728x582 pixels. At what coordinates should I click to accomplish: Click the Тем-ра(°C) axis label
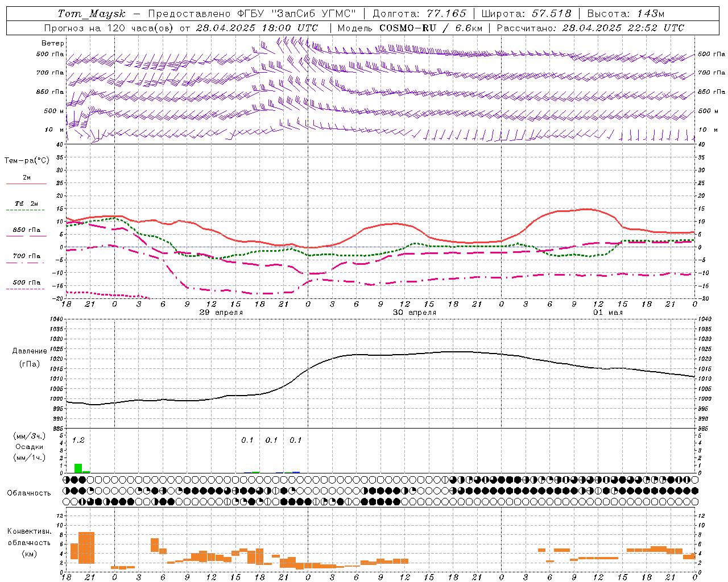pyautogui.click(x=27, y=161)
